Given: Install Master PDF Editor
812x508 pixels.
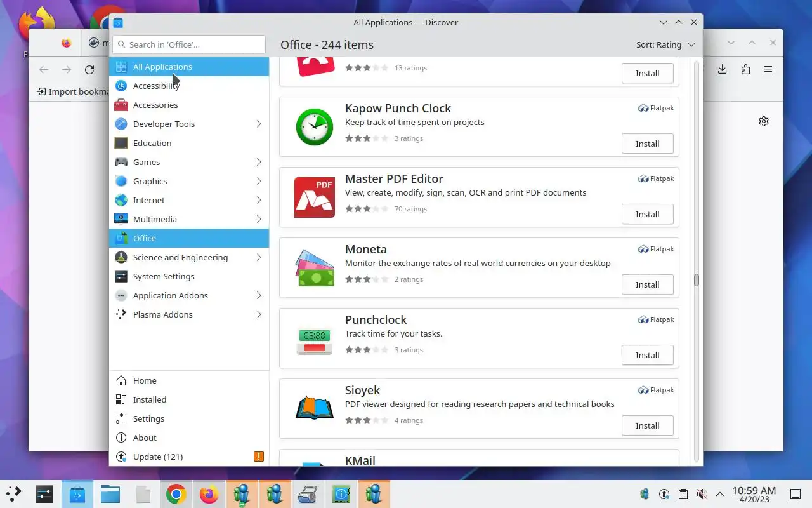Looking at the screenshot, I should [647, 214].
